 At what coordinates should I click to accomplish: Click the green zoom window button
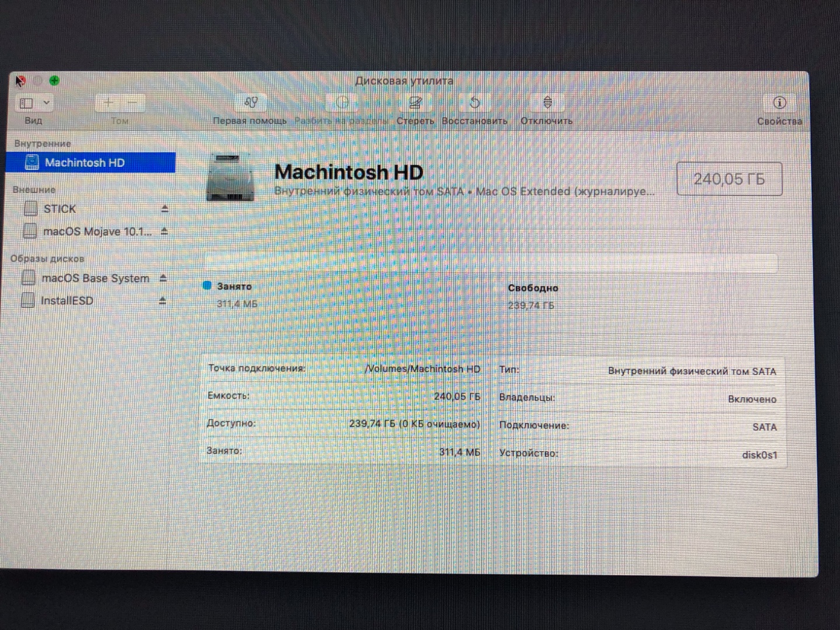tap(54, 80)
